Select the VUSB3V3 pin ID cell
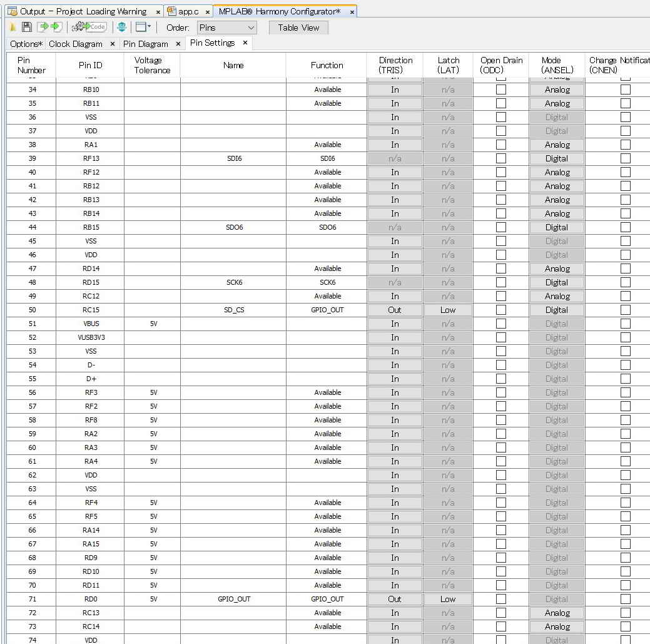 click(x=90, y=337)
